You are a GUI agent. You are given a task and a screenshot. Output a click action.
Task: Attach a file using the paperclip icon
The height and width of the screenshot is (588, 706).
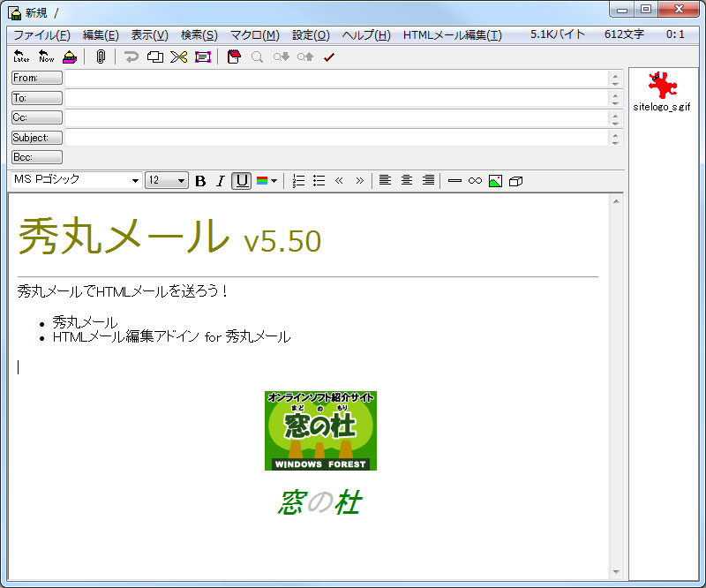pos(101,58)
